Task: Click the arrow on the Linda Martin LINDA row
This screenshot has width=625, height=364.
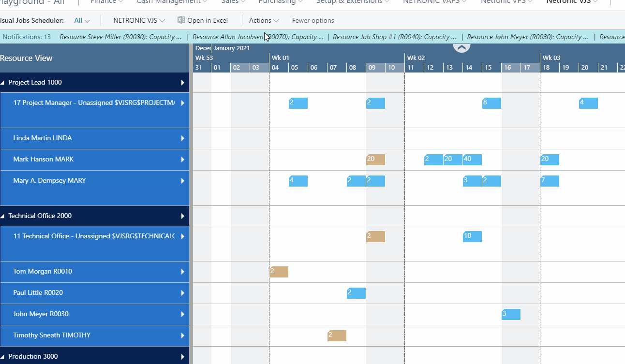Action: tap(183, 138)
